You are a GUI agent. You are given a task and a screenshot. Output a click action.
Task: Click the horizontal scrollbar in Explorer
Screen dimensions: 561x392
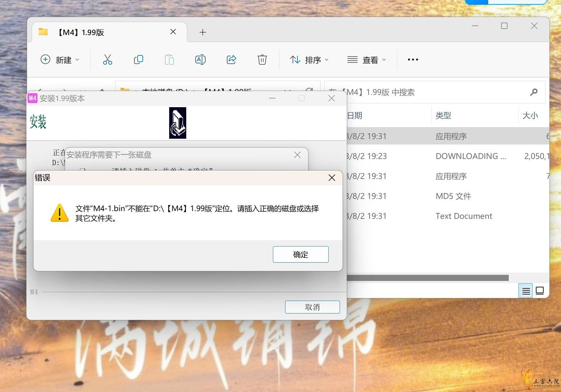[x=428, y=278]
